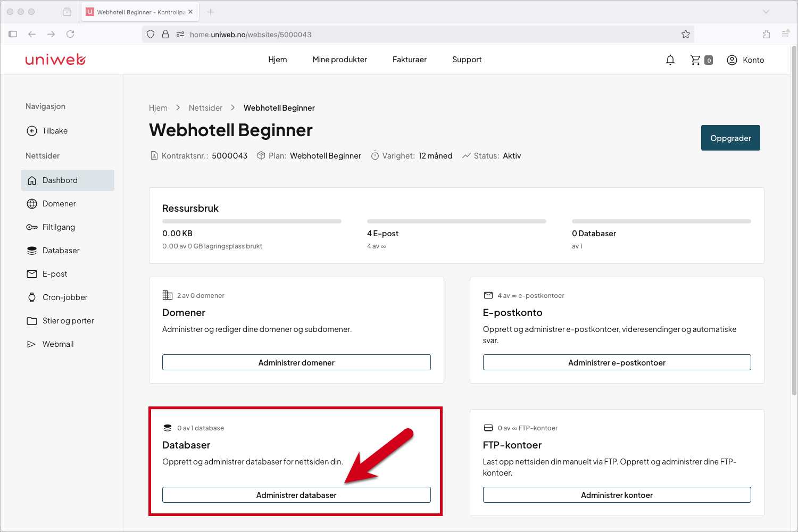Click the '2 av 0 domener' text

201,296
